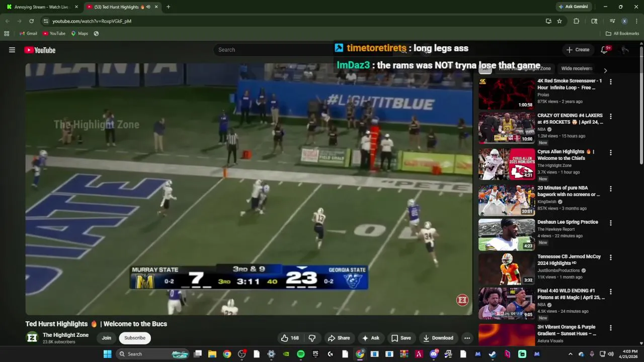Screen dimensions: 644x362
Task: Open more actions menu under video
Action: coord(467,338)
